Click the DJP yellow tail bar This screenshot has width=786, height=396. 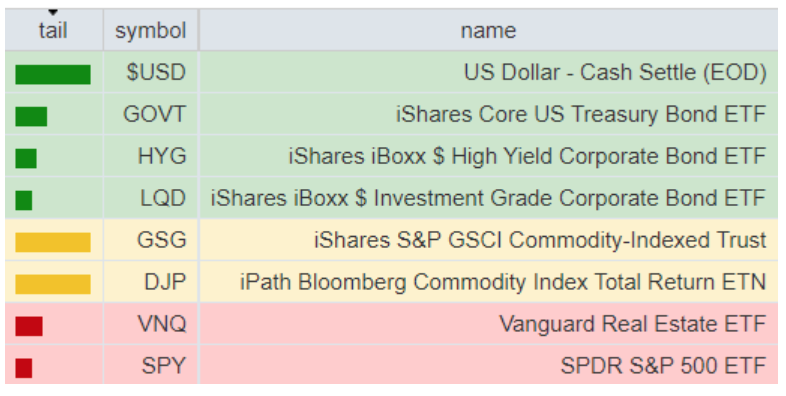click(53, 284)
